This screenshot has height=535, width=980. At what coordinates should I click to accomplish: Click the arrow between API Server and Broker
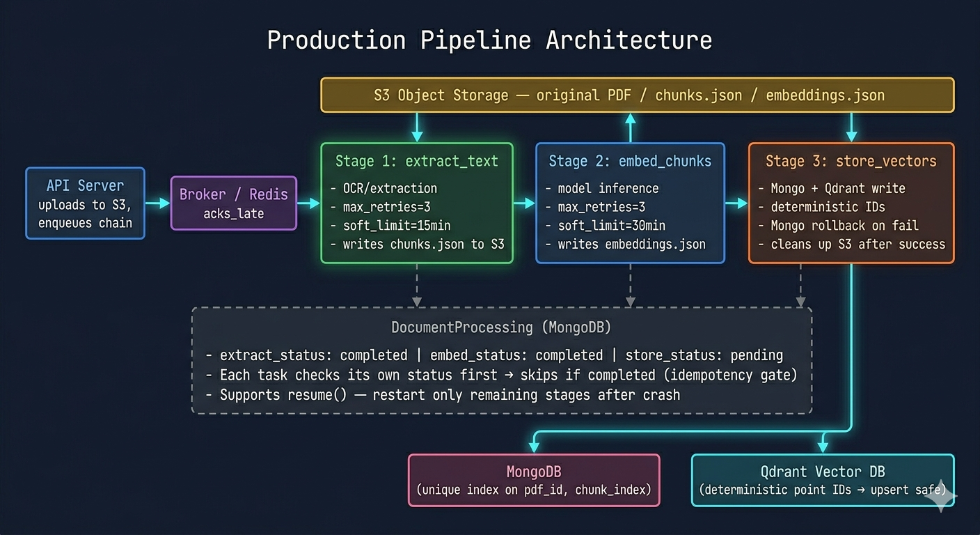158,203
